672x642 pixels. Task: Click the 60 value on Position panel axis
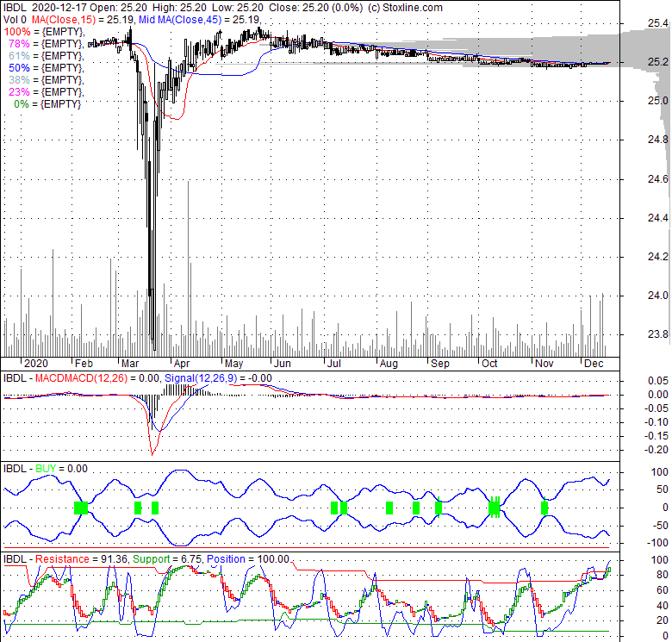click(663, 590)
